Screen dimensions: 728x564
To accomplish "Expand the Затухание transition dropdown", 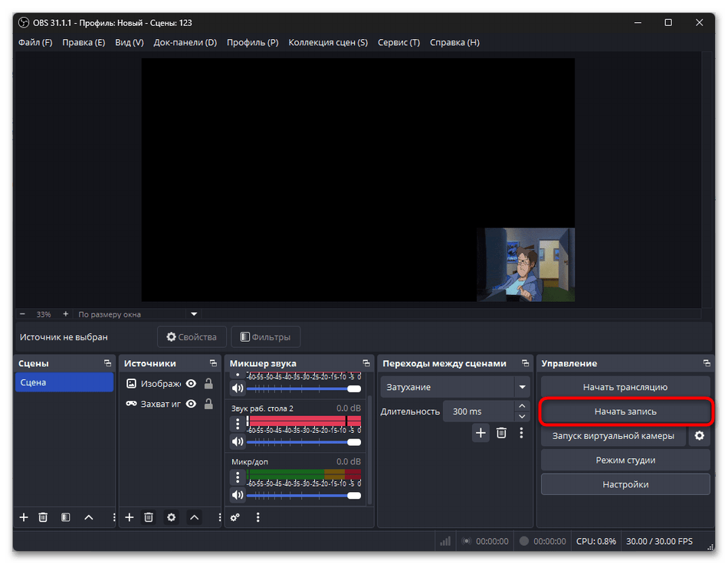I will [523, 387].
